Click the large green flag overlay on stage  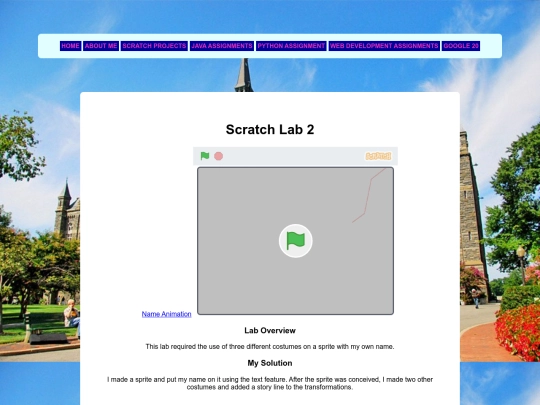[295, 241]
